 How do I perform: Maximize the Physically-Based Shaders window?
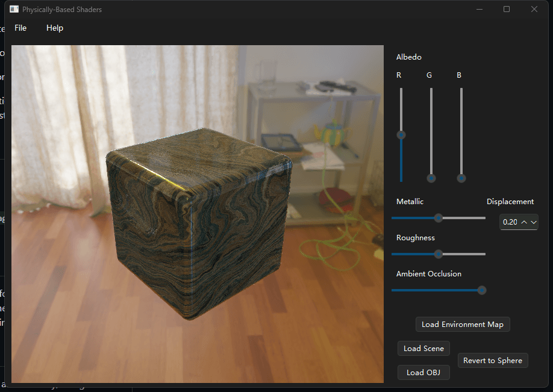[x=507, y=9]
